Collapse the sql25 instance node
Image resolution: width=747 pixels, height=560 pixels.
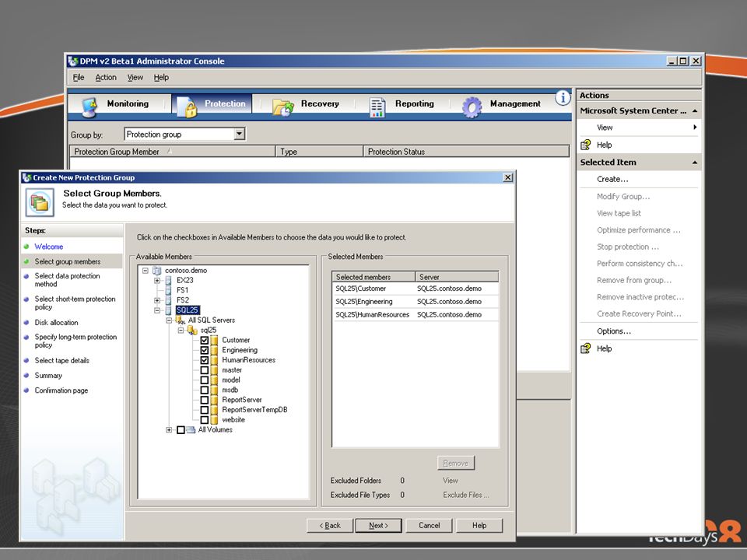point(181,331)
